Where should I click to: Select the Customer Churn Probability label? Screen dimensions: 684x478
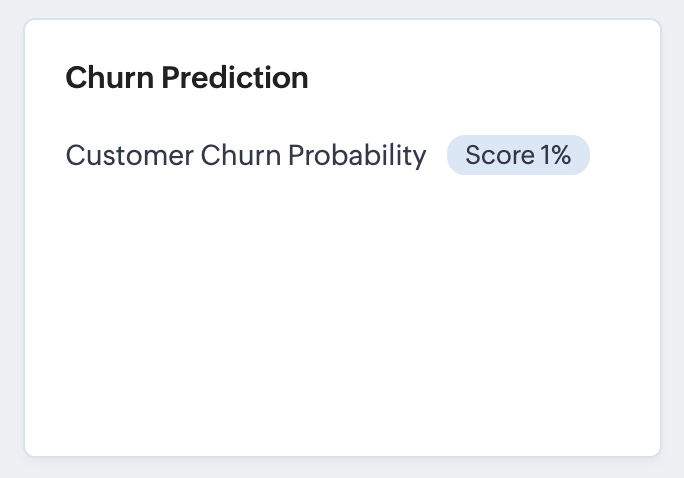tap(246, 156)
